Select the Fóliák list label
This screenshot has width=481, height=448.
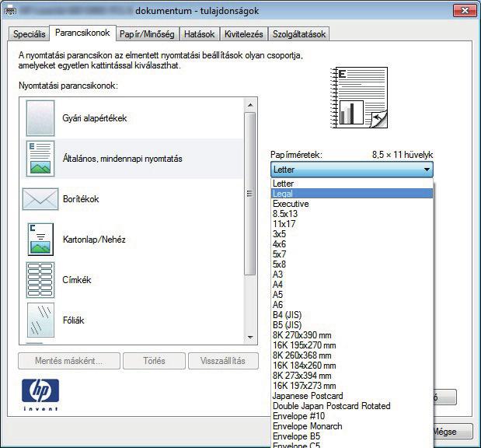pyautogui.click(x=73, y=320)
